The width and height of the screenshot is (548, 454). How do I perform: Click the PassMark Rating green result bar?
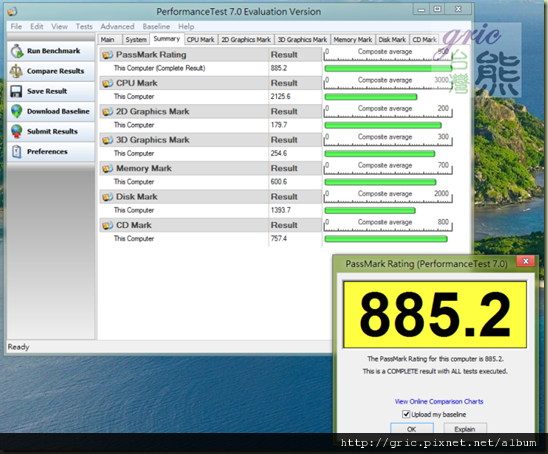388,69
